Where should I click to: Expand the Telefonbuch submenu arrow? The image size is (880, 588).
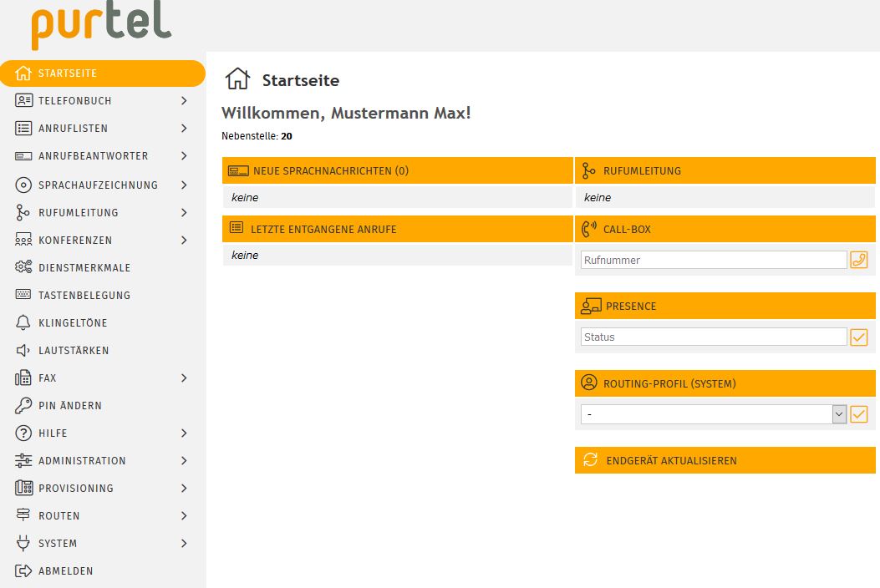tap(184, 101)
